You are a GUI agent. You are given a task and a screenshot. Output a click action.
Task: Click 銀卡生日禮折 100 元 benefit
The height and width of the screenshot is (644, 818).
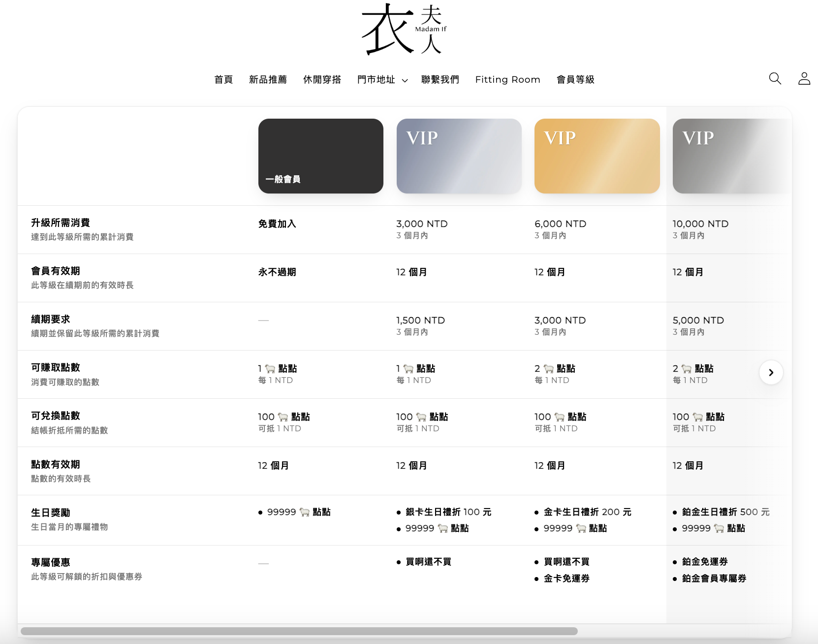point(448,513)
